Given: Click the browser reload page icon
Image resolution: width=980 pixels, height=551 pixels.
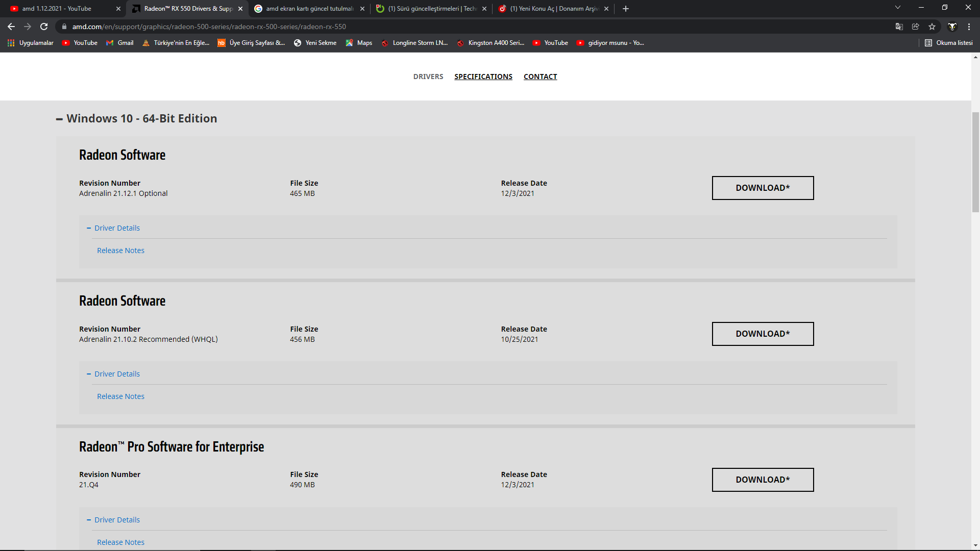Looking at the screenshot, I should pos(44,27).
